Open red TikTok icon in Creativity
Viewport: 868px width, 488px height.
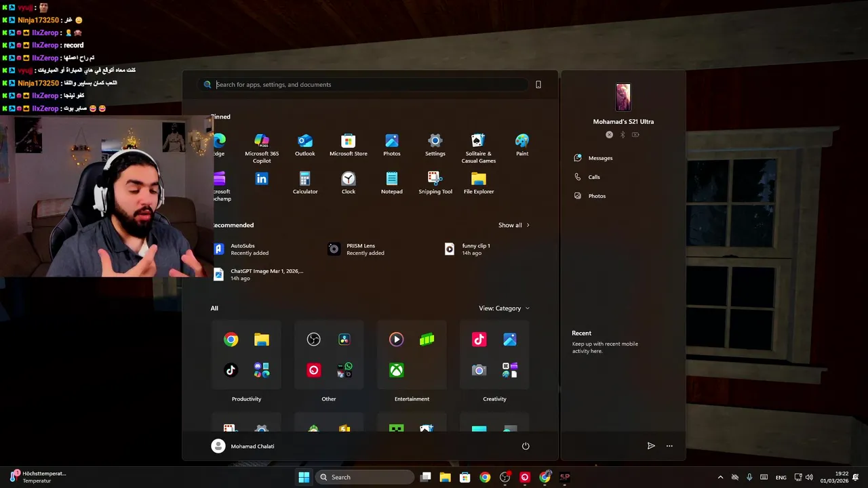pyautogui.click(x=479, y=340)
